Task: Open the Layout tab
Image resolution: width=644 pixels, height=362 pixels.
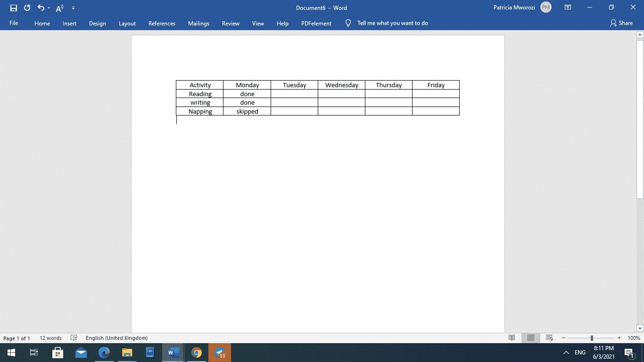Action: pos(127,23)
